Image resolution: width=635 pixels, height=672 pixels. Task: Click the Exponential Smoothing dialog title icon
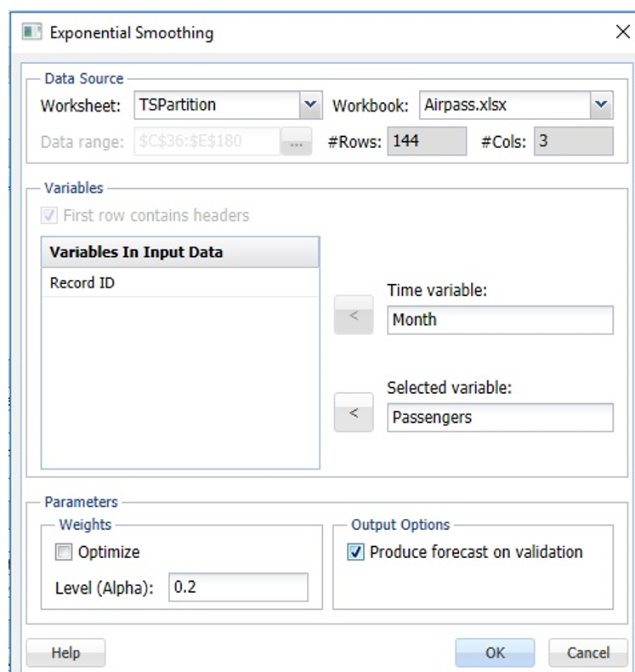pyautogui.click(x=31, y=33)
